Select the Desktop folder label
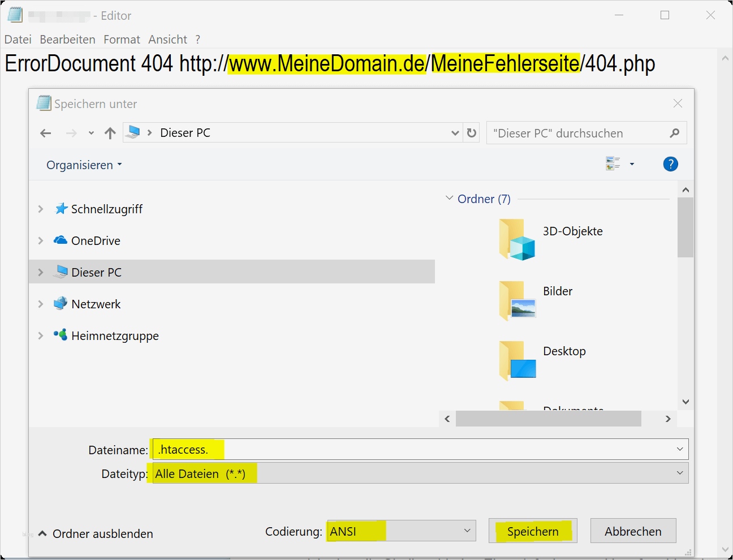 coord(564,351)
